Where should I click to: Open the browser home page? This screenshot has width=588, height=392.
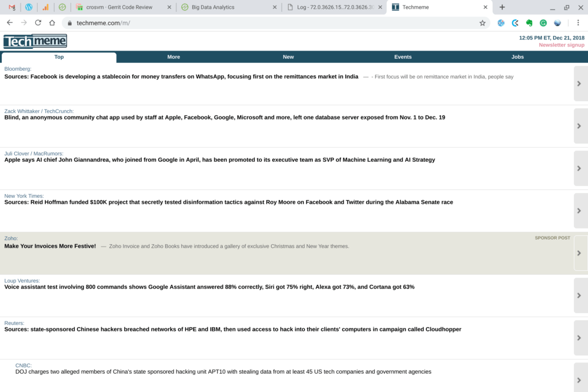(x=52, y=23)
